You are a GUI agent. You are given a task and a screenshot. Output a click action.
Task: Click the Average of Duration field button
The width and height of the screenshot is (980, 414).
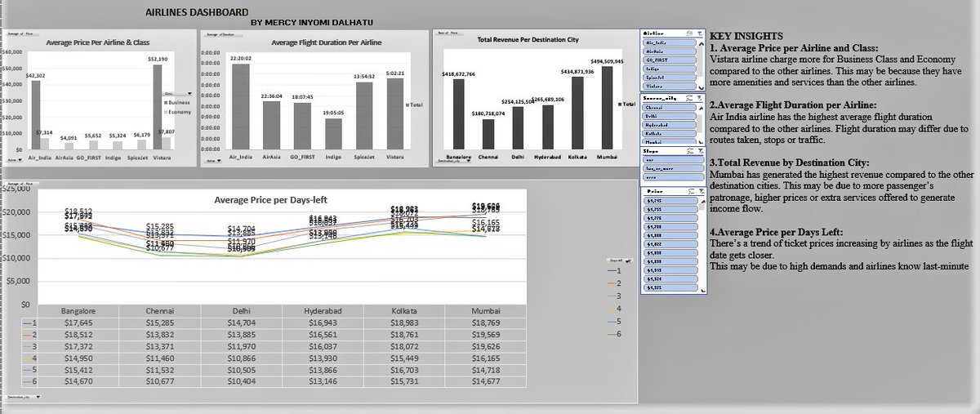(224, 34)
